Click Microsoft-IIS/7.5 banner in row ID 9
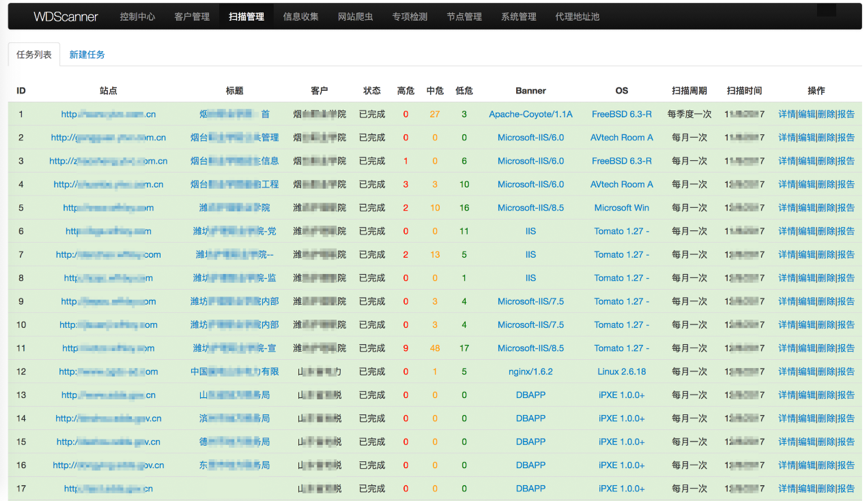The image size is (865, 501). point(531,301)
